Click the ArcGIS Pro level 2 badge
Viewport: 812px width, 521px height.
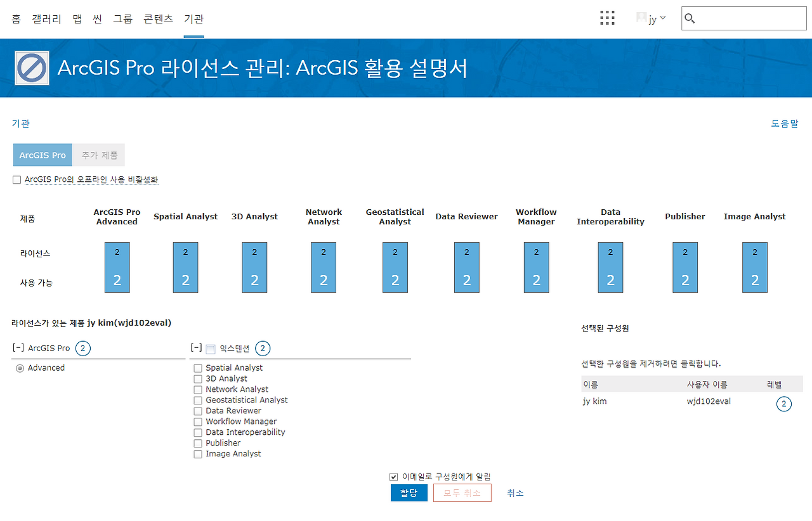pyautogui.click(x=82, y=348)
